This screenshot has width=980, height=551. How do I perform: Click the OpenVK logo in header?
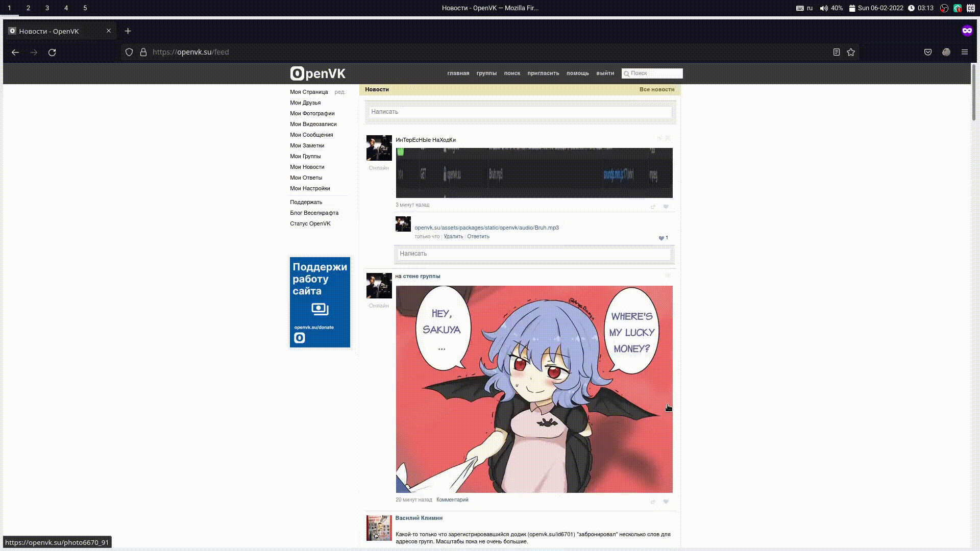pyautogui.click(x=317, y=73)
